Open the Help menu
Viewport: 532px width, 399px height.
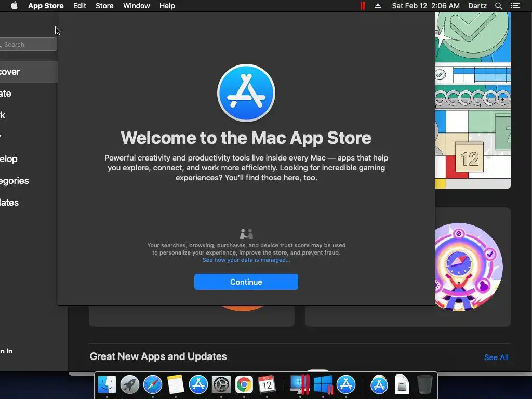click(x=167, y=6)
